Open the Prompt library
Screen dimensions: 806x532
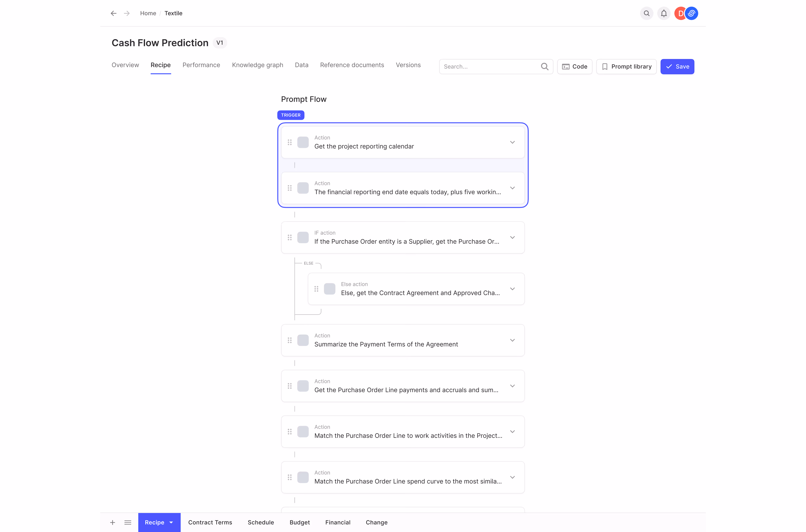point(626,66)
